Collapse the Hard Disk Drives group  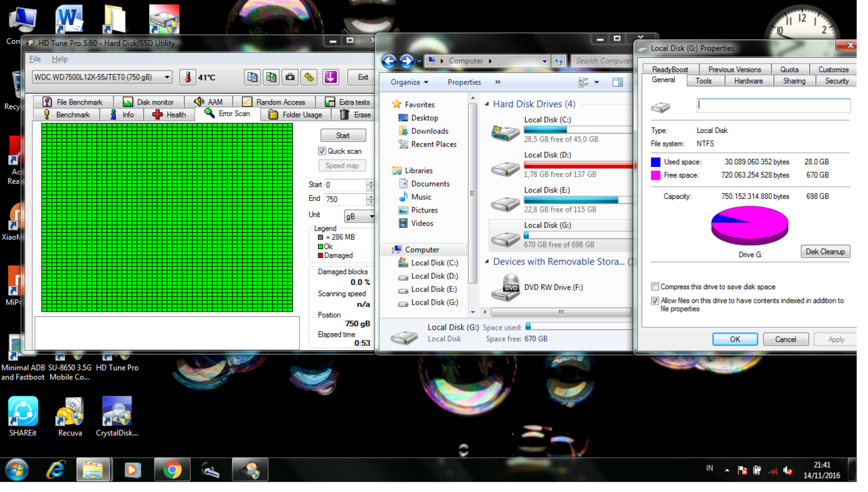click(x=487, y=105)
